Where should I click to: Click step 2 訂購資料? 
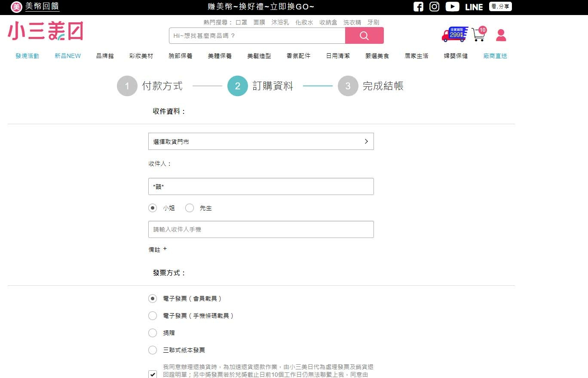(260, 86)
